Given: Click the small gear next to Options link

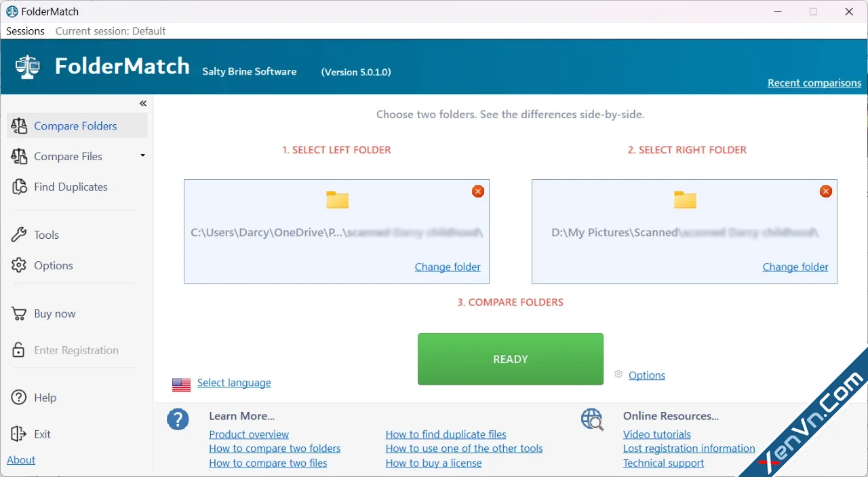Looking at the screenshot, I should [618, 374].
